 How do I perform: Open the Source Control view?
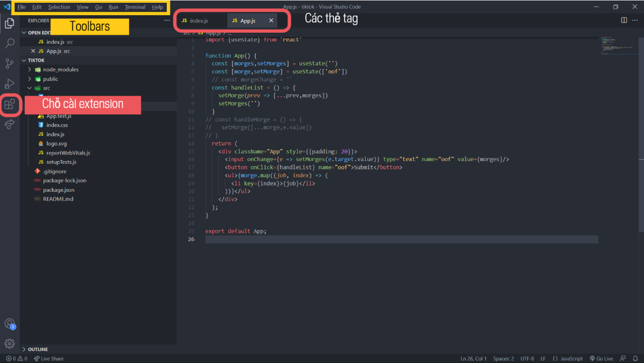tap(9, 64)
